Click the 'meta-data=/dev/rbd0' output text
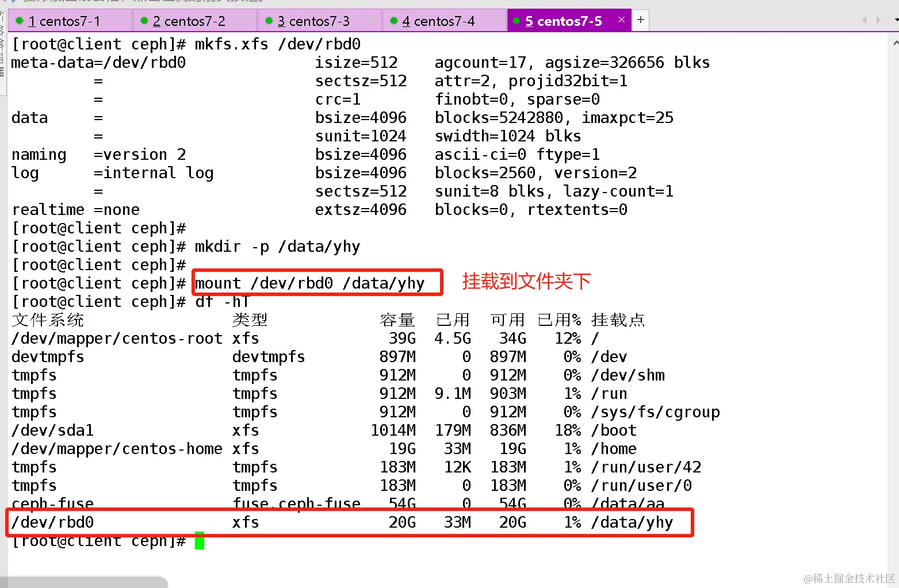Image resolution: width=899 pixels, height=588 pixels. pyautogui.click(x=98, y=63)
